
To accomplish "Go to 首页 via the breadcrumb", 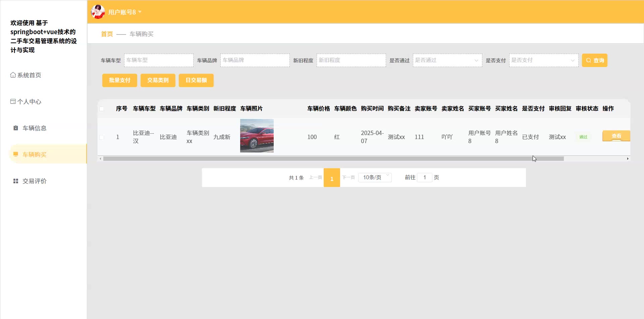I will tap(107, 34).
